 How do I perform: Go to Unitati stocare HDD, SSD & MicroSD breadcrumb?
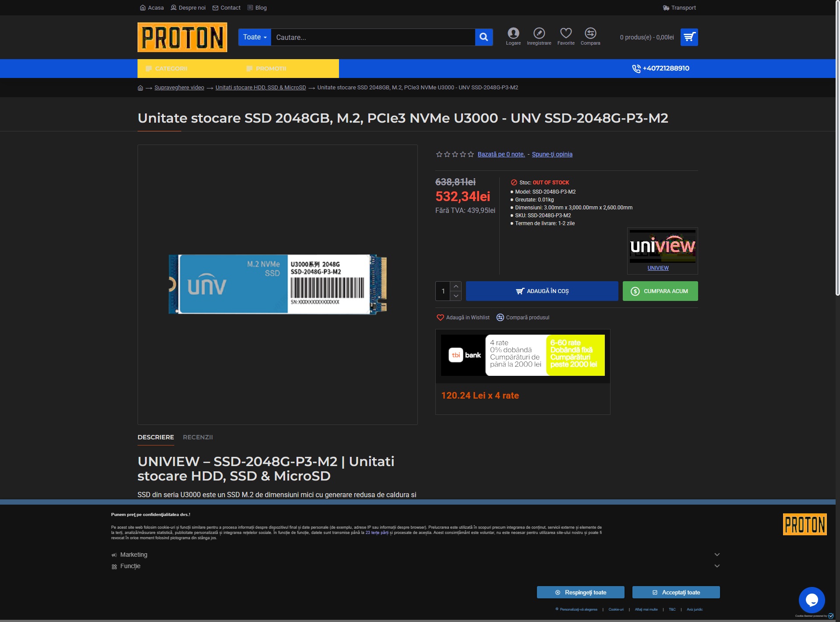click(261, 88)
